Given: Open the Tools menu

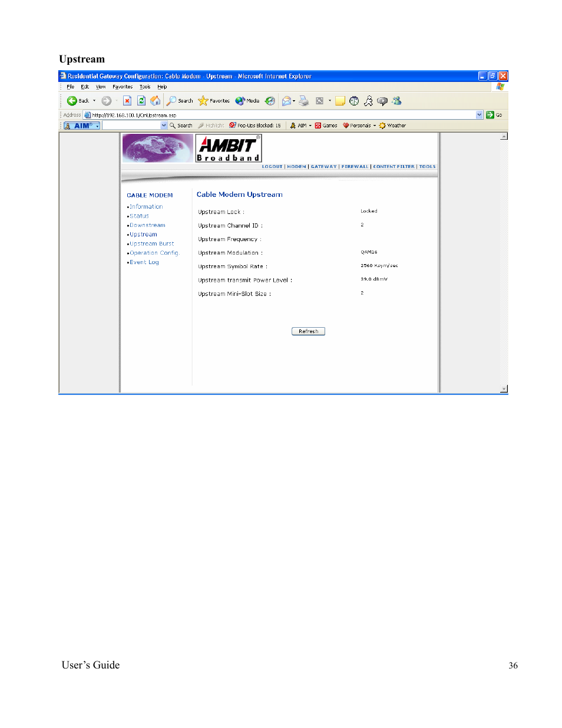Looking at the screenshot, I should point(145,87).
